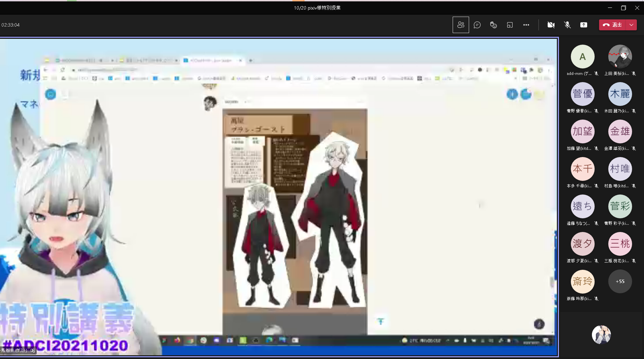Click muted mic icon beside 斎藤 玲那
This screenshot has height=359, width=644.
pos(596,299)
